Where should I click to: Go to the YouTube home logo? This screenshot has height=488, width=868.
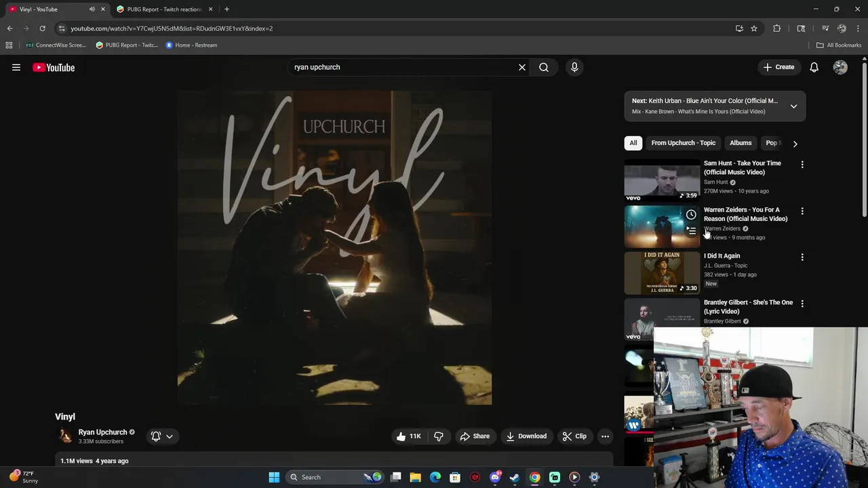click(54, 67)
